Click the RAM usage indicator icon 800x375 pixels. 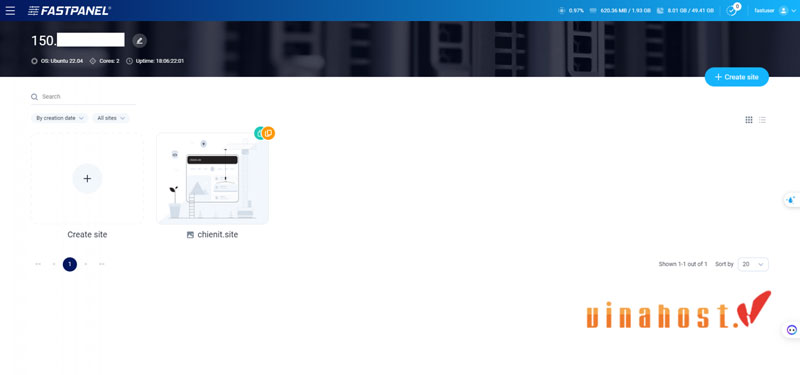[x=593, y=10]
